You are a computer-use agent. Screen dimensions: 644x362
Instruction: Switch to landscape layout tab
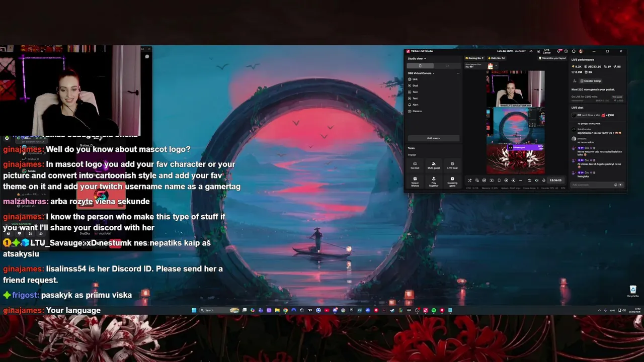click(x=447, y=66)
